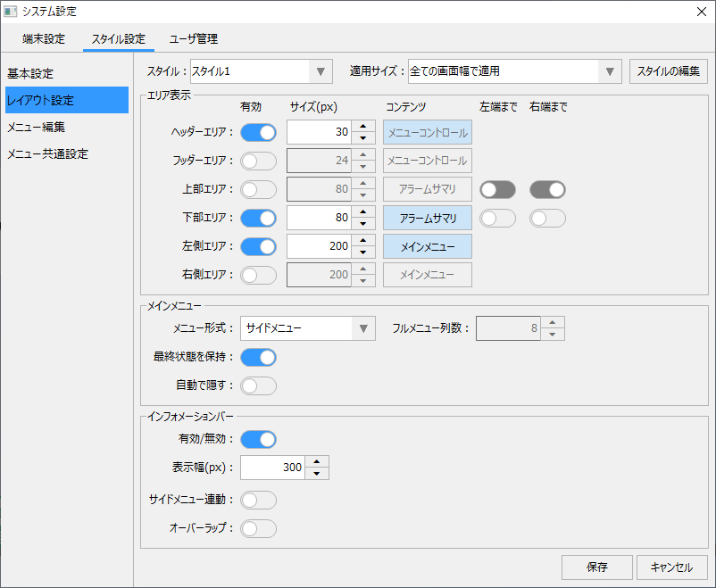
Task: Click the system settings window icon
Action: point(11,12)
